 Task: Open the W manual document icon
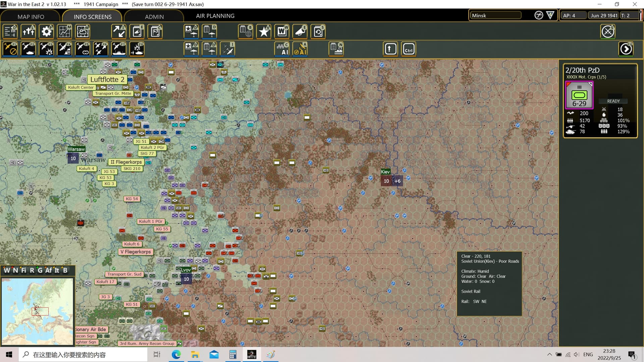click(x=282, y=32)
